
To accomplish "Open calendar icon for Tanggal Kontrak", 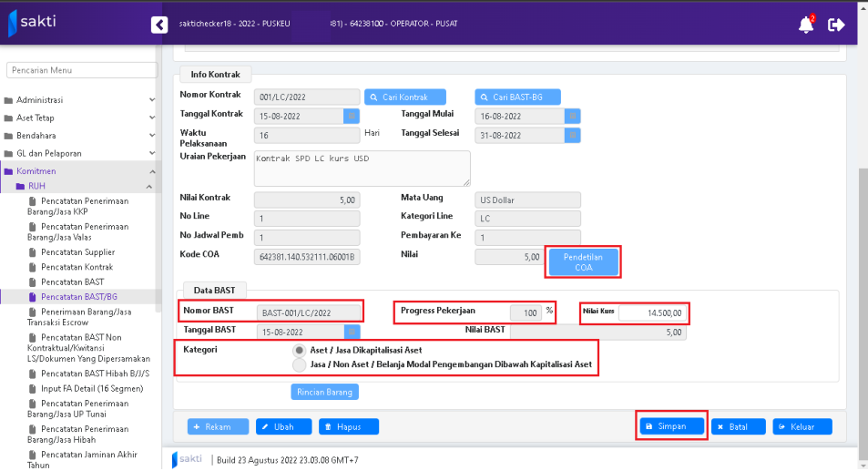I will 351,116.
